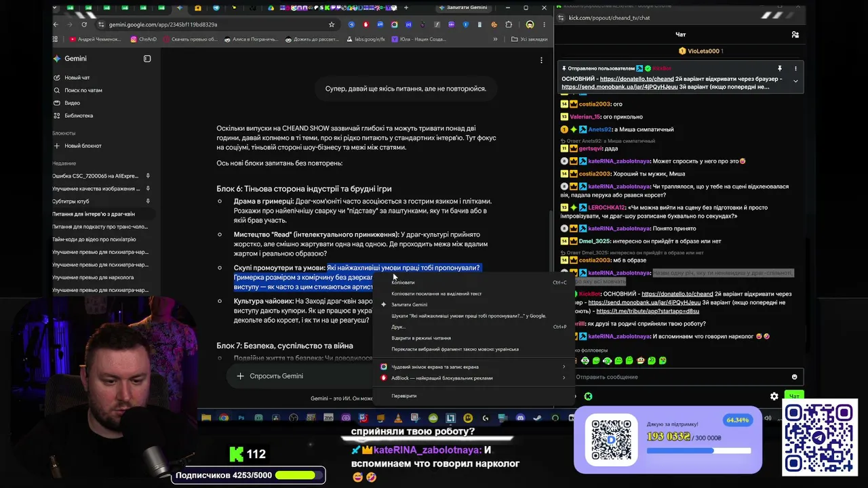Show hidden bookmarks with the overflow chevron
868x488 pixels.
click(496, 39)
